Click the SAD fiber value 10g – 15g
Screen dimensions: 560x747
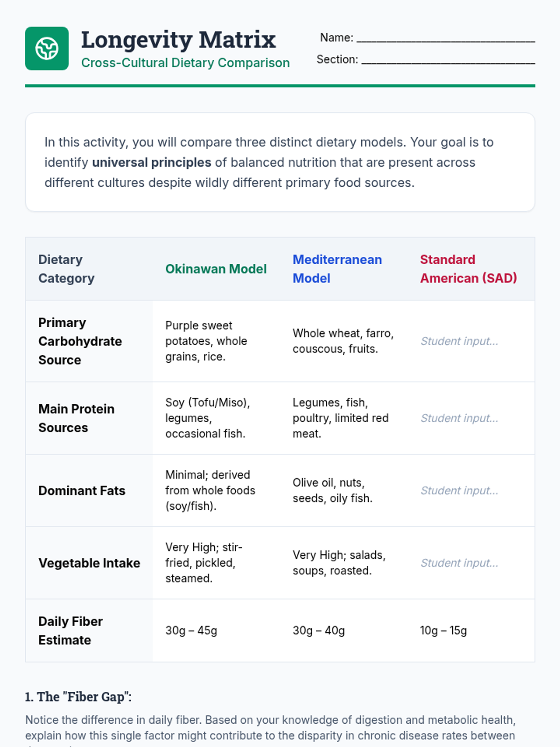tap(443, 631)
